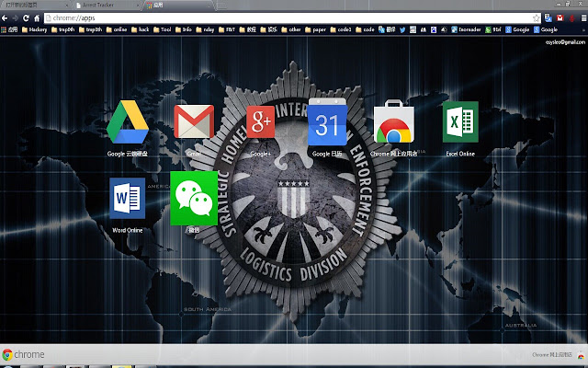This screenshot has width=588, height=368.
Task: Click the Chrome Web Store footer link
Action: click(x=552, y=355)
